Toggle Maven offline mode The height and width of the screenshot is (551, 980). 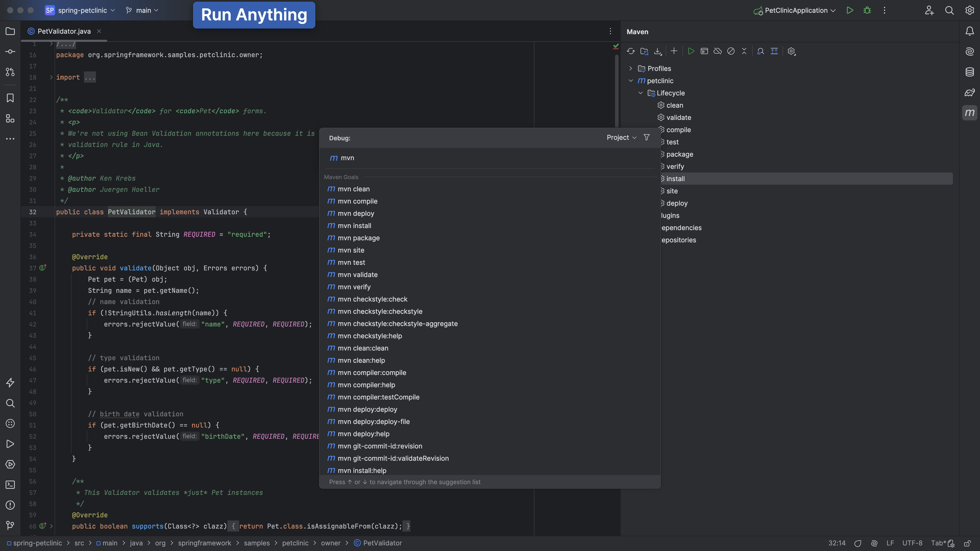point(718,51)
